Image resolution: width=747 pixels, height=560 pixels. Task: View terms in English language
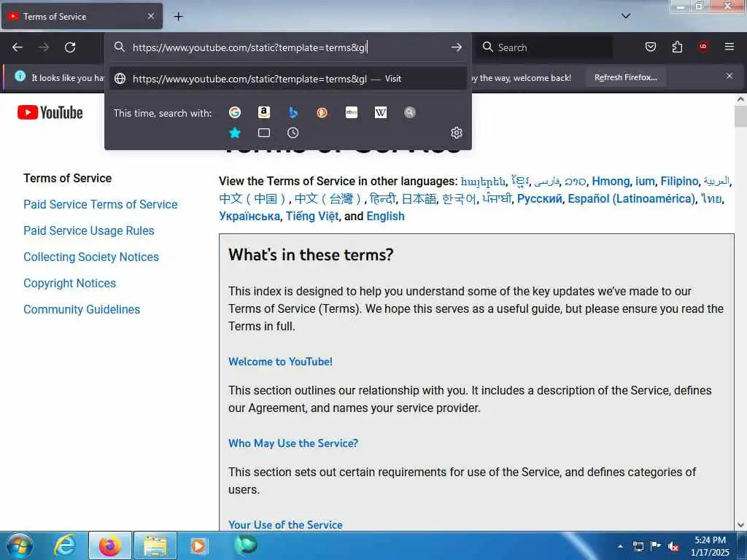[x=385, y=216]
